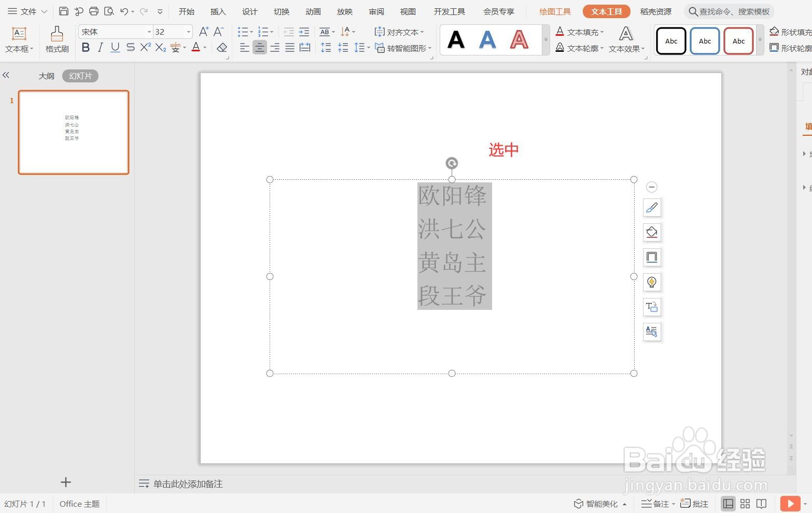Increase font size with the A+ icon
The image size is (812, 513).
point(204,32)
